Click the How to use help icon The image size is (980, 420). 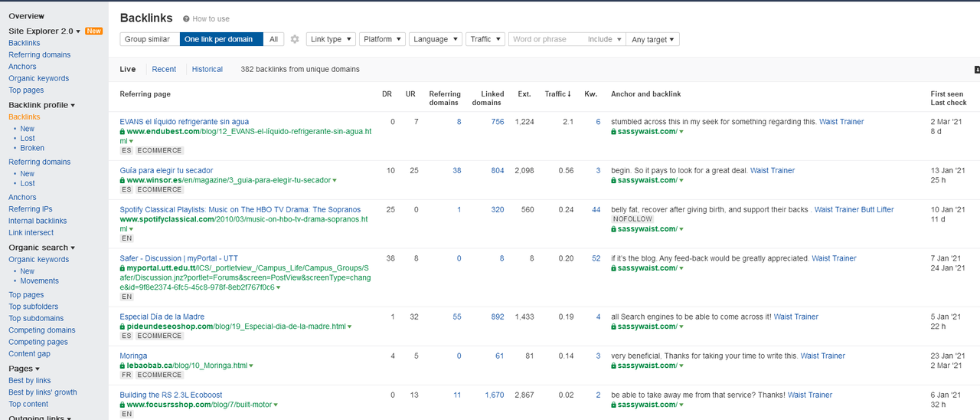186,18
